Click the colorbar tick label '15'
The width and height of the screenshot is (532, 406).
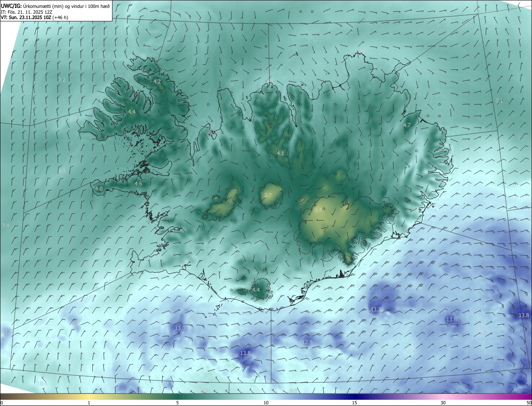click(355, 403)
